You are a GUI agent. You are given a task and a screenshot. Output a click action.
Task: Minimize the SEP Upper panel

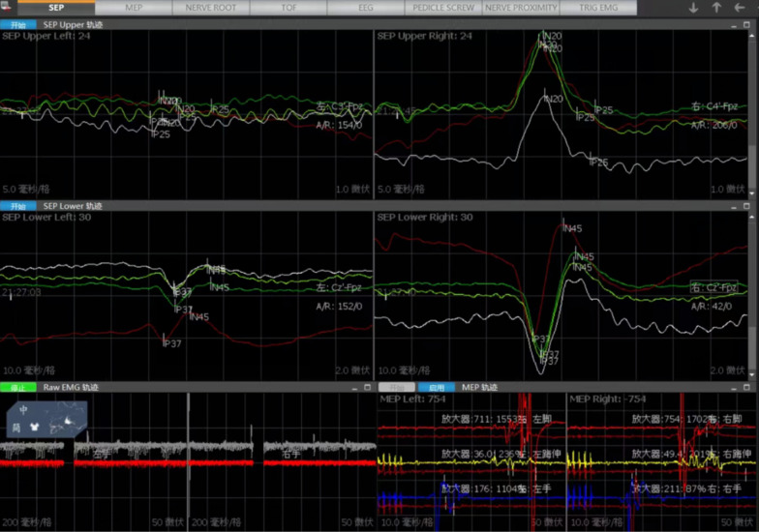pyautogui.click(x=733, y=23)
